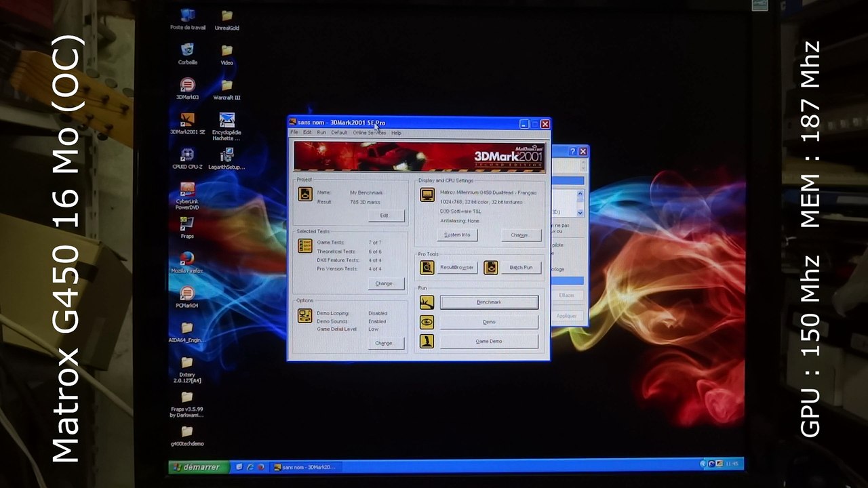Click the Selected Tests checklist icon
The width and height of the screenshot is (868, 488).
coord(305,245)
